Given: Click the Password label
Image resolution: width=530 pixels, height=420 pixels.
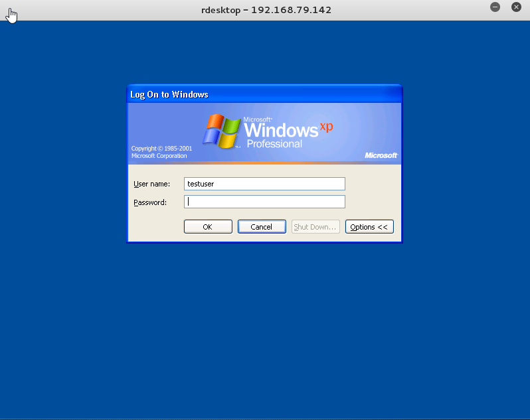Looking at the screenshot, I should click(150, 202).
